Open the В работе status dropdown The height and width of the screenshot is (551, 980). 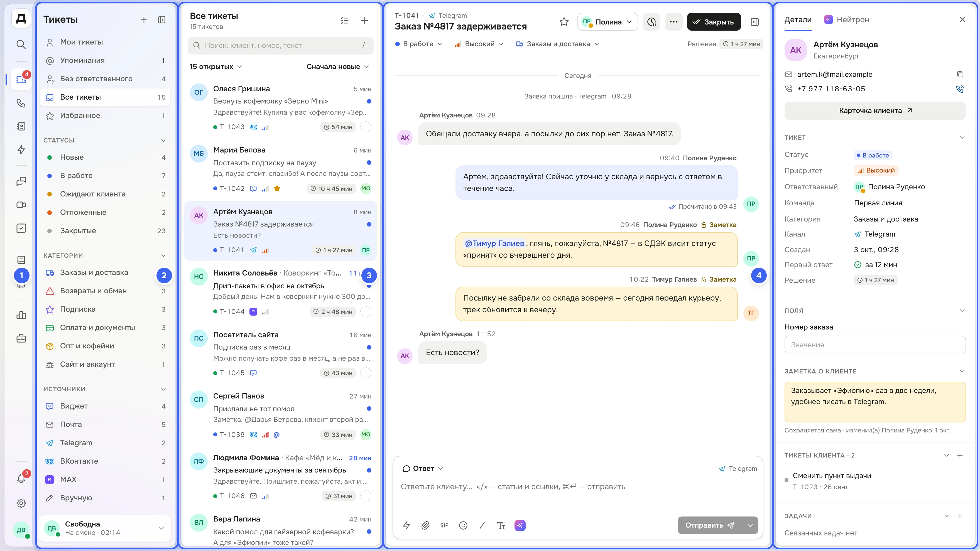pyautogui.click(x=418, y=44)
